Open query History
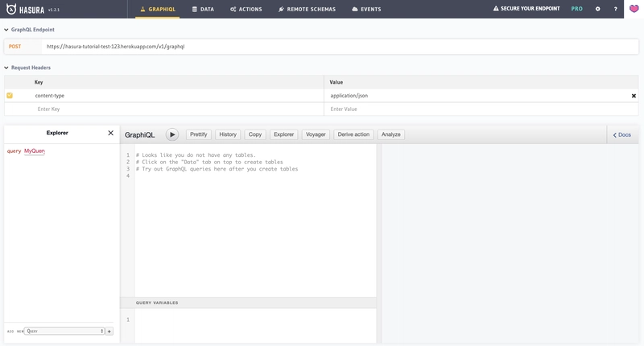Viewport: 644px width, 346px height. pos(228,134)
